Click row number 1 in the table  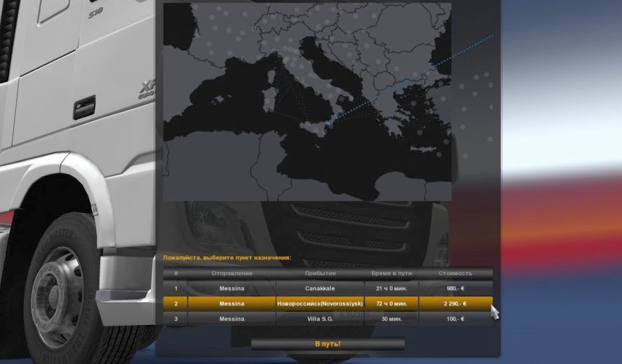click(x=176, y=288)
